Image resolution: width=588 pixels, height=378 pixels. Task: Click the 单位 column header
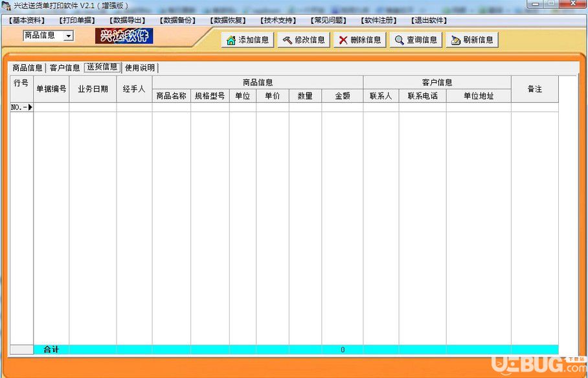243,96
